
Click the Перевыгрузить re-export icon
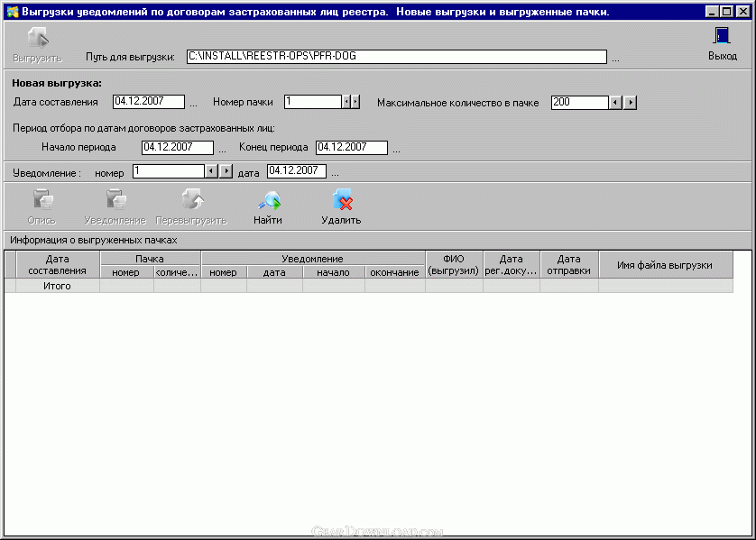pos(192,199)
